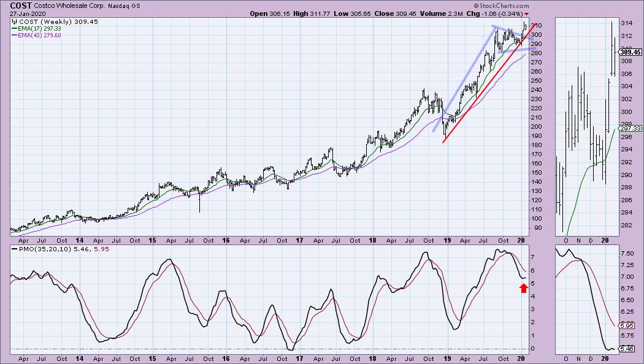Image resolution: width=644 pixels, height=364 pixels.
Task: Click the 250 price level axis label
Action: [537, 80]
